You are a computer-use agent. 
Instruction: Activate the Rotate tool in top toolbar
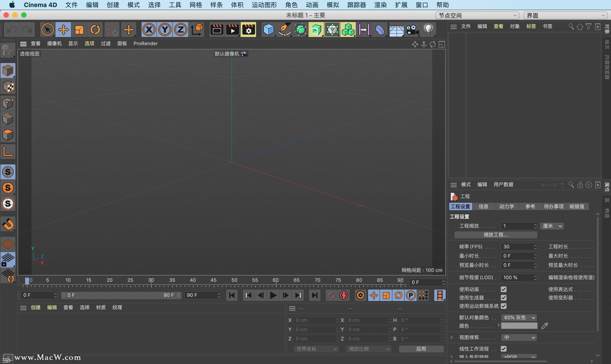click(x=95, y=30)
